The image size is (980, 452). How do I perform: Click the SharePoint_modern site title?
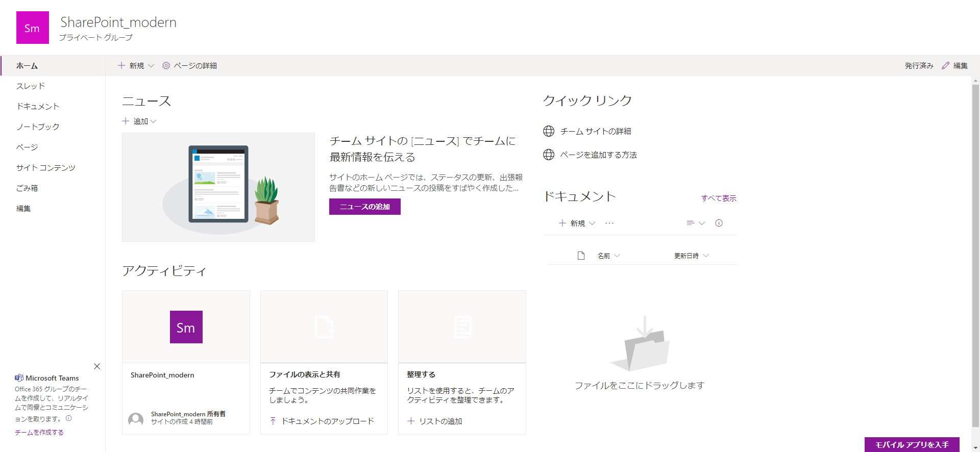118,22
